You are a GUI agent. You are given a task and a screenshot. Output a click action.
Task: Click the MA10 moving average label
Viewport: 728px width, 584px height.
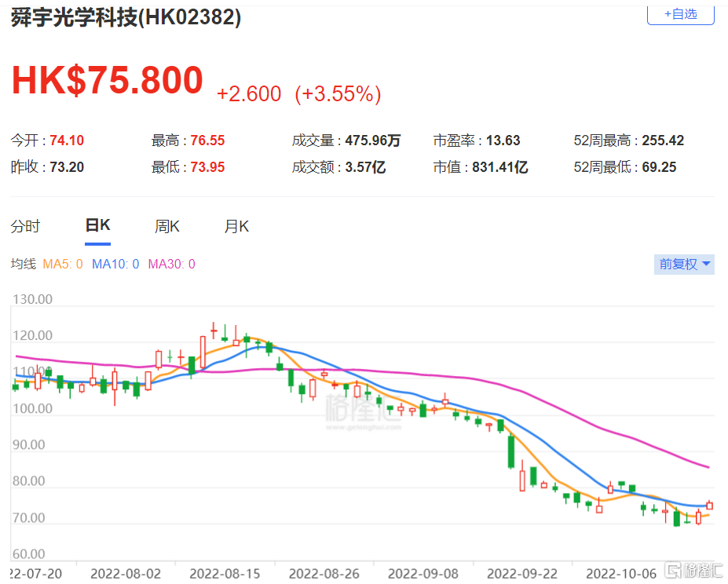(x=115, y=265)
